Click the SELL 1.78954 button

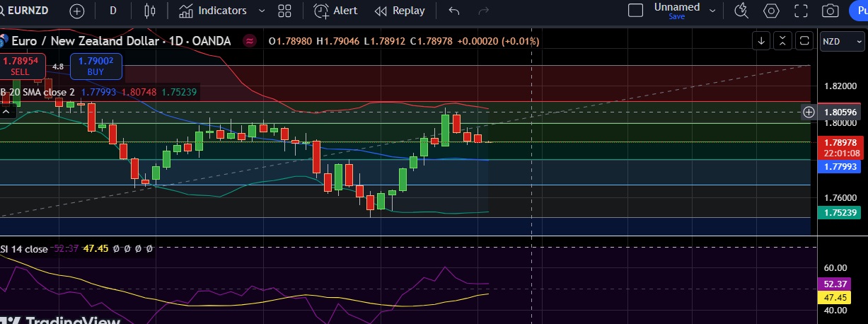[x=20, y=66]
